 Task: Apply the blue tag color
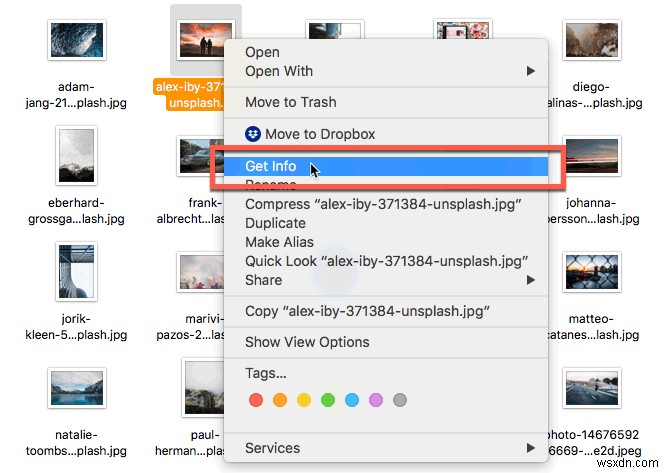coord(352,400)
